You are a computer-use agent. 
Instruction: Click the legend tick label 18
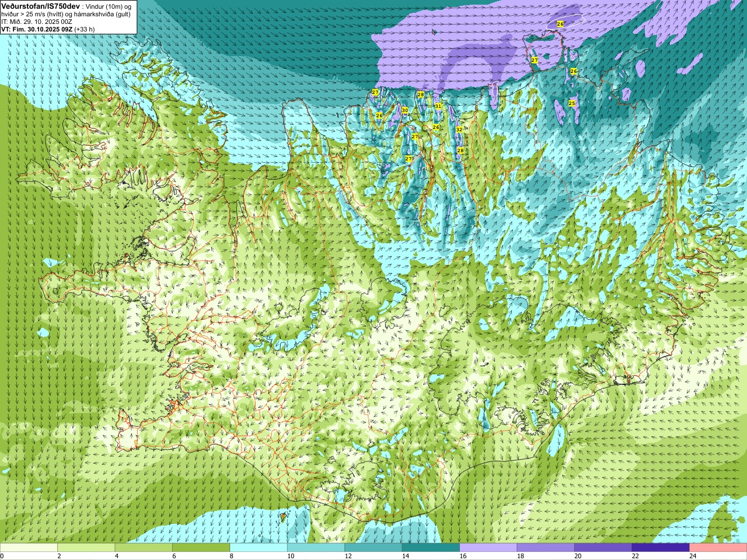coord(520,556)
